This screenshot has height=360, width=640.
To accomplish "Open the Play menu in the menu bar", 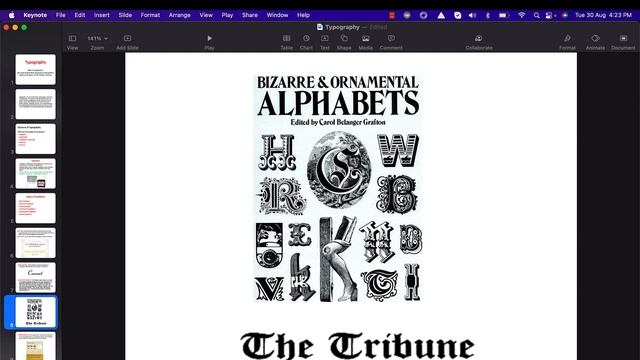I will (227, 15).
